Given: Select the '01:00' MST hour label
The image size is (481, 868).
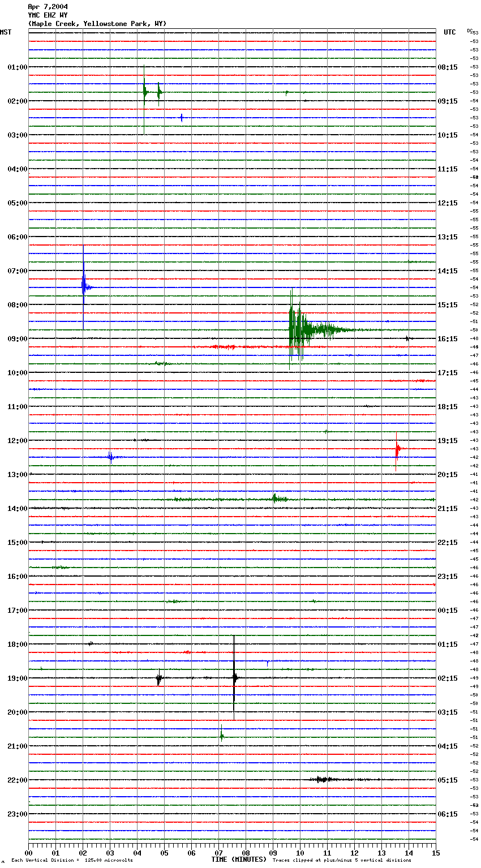Looking at the screenshot, I should (18, 67).
